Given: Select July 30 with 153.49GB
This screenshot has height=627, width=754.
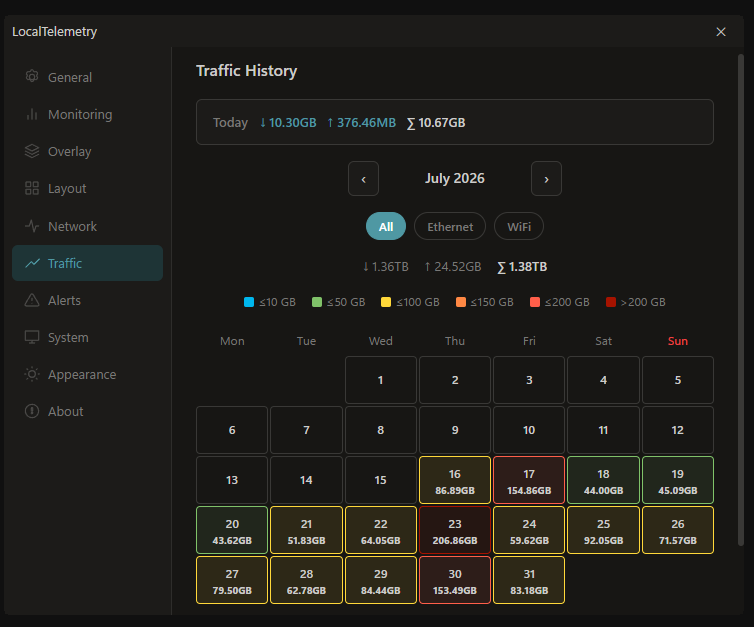Looking at the screenshot, I should [455, 580].
